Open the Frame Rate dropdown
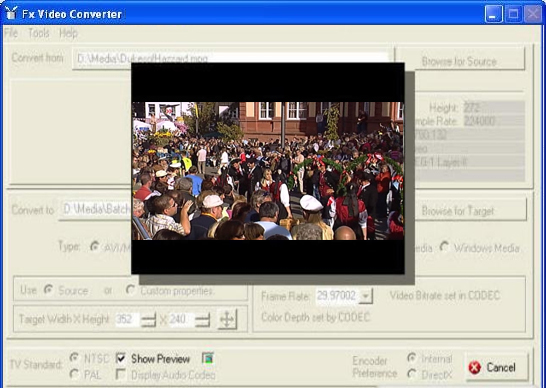546x388 pixels. (x=365, y=296)
